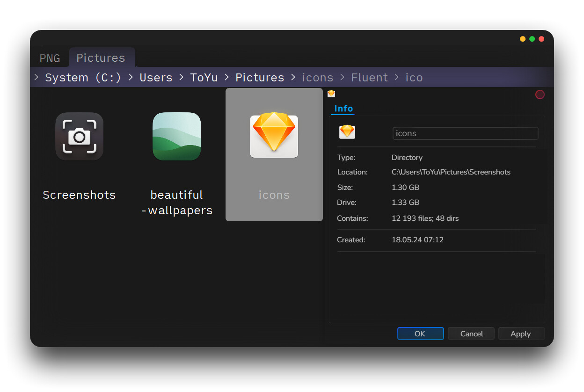
Task: Select the location path C:\Users\ToYu\Pictures\Screenshots
Action: tap(451, 172)
